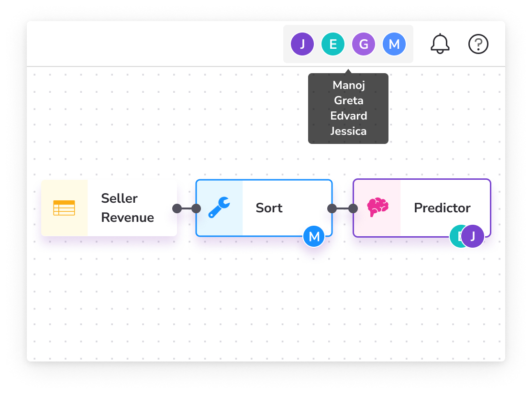Select Edvard's teal E avatar in header
Image resolution: width=532 pixels, height=394 pixels.
(x=333, y=44)
